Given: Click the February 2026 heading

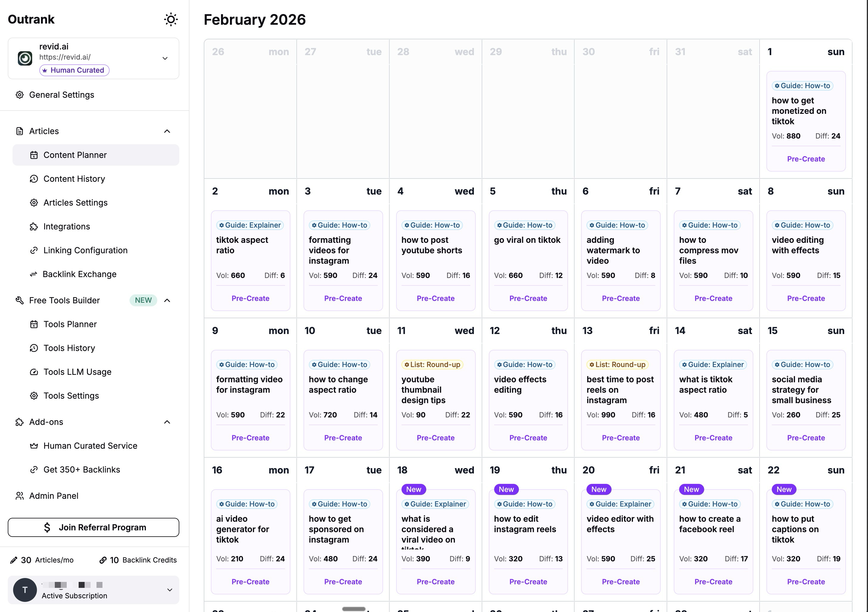Looking at the screenshot, I should click(x=255, y=20).
